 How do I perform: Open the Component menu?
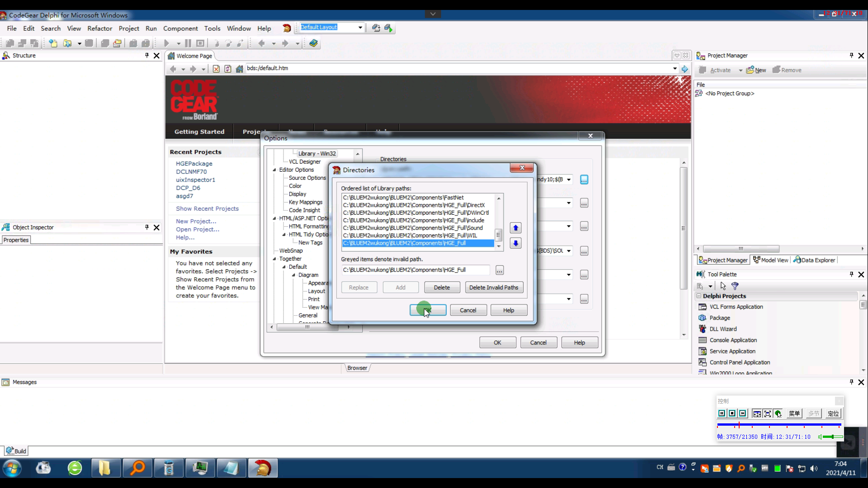point(180,28)
